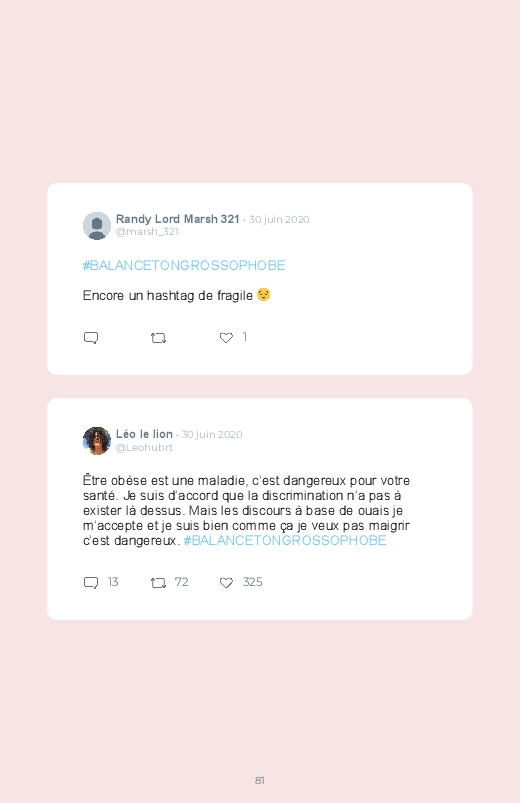Open #BALANCETONGROSSOPHOBE hashtag in first tweet
Viewport: 520px width, 803px height.
point(184,265)
